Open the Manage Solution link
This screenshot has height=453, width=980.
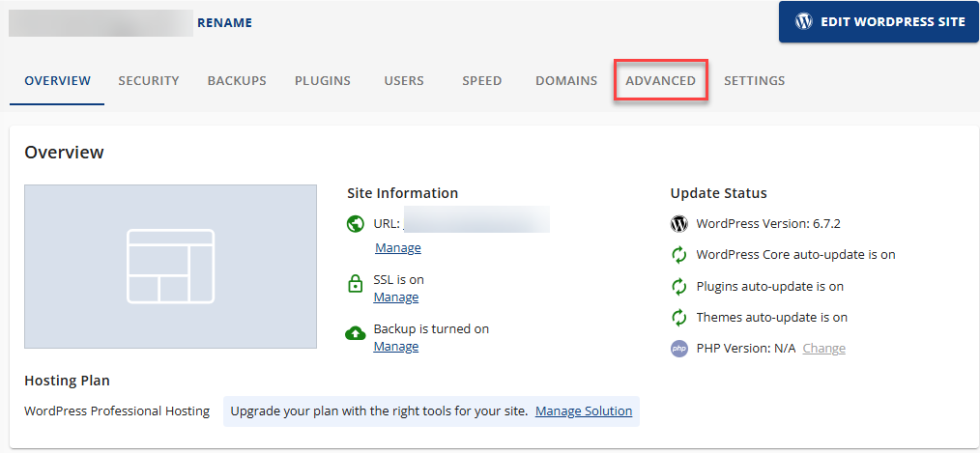[584, 411]
